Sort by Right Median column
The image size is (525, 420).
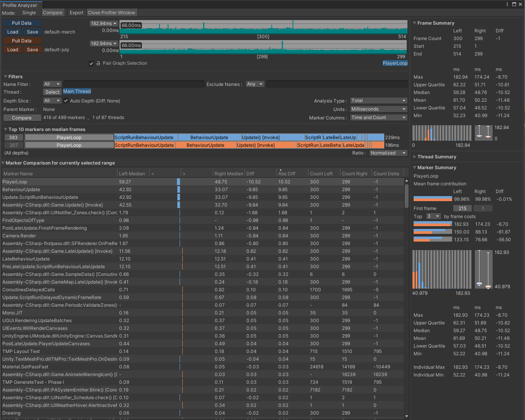pos(229,174)
